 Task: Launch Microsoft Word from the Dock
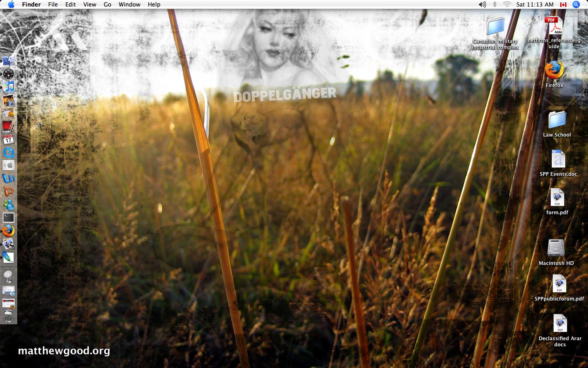click(x=9, y=179)
